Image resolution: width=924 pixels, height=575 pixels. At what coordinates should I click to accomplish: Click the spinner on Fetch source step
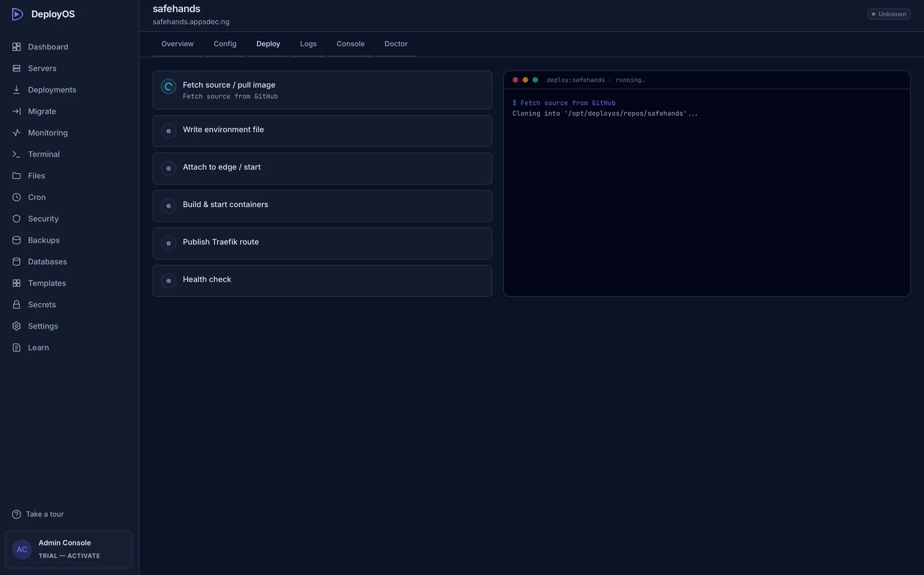(x=169, y=87)
